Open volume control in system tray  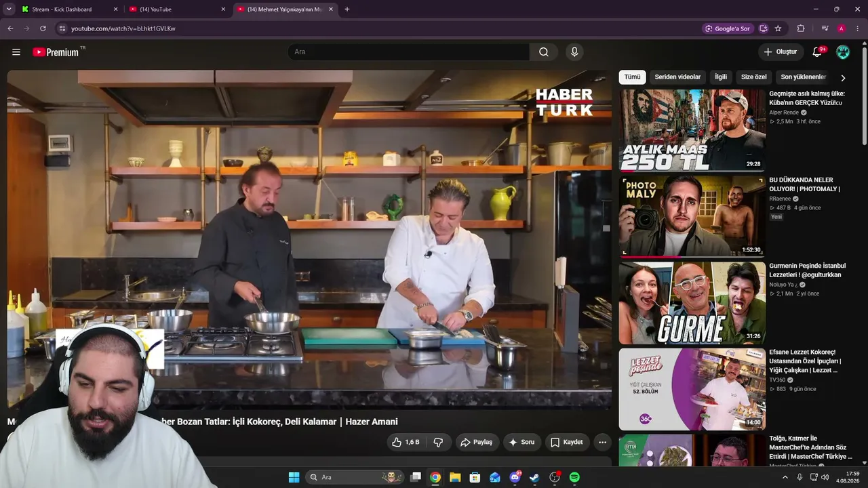825,477
